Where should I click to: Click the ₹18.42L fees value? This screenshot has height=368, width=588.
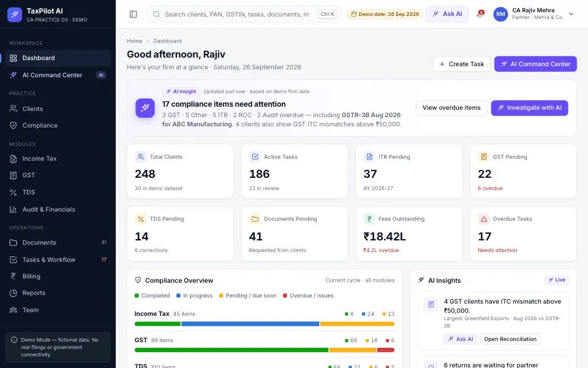click(385, 236)
